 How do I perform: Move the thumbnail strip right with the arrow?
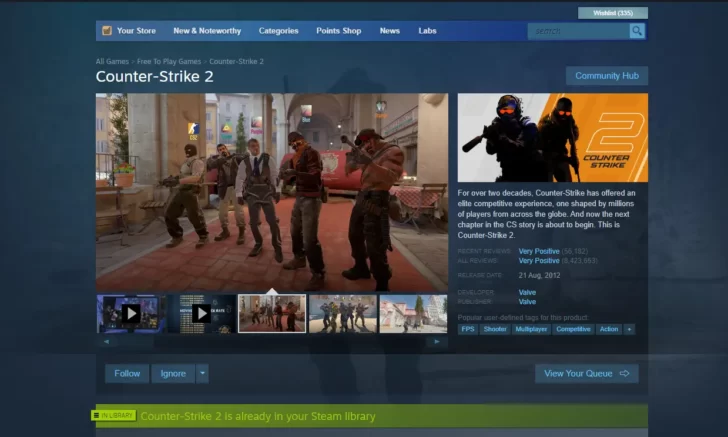[x=437, y=341]
